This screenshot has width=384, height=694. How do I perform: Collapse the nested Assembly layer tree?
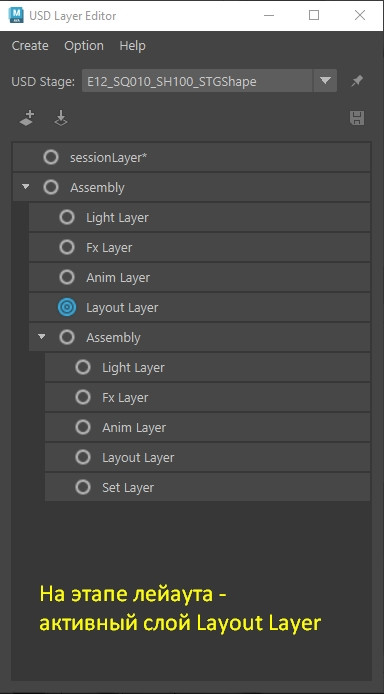(42, 337)
